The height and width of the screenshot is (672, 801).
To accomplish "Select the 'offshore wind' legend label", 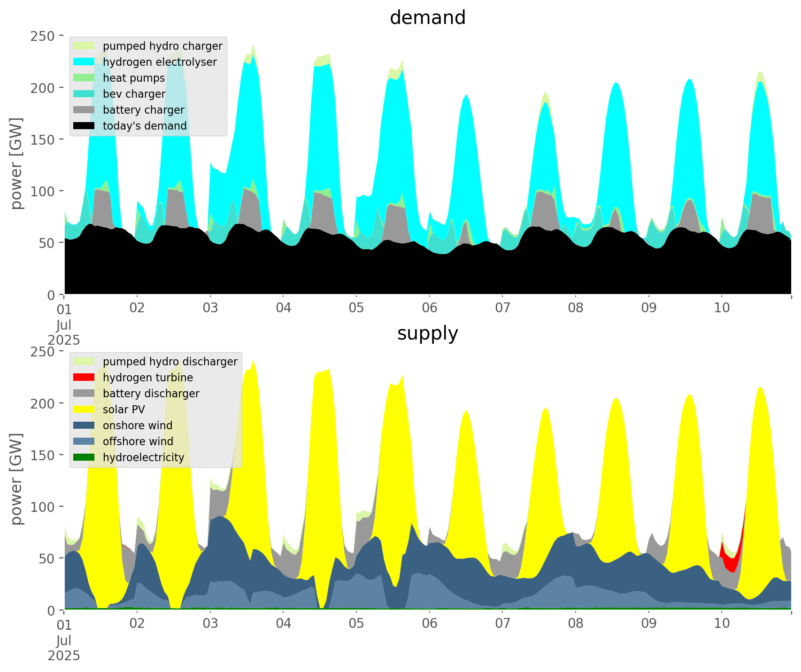I will pos(138,441).
